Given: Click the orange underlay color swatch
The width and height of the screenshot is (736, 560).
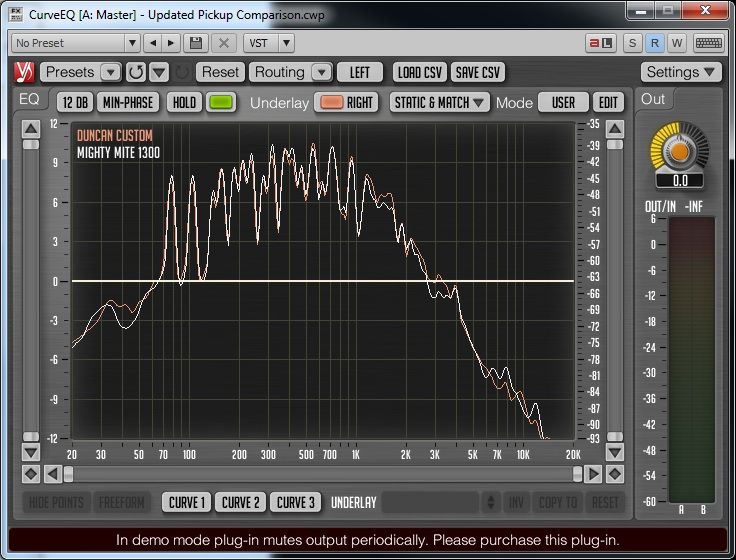Looking at the screenshot, I should pos(331,102).
